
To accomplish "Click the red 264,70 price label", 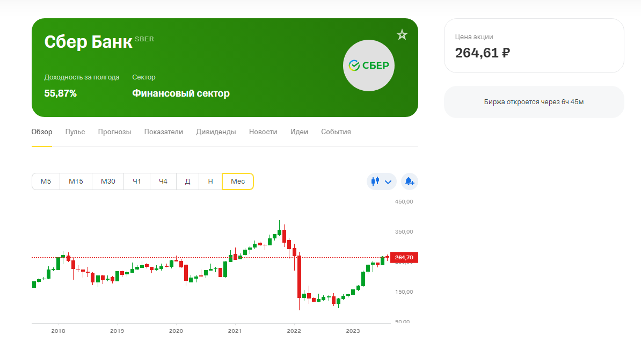I will pyautogui.click(x=404, y=258).
